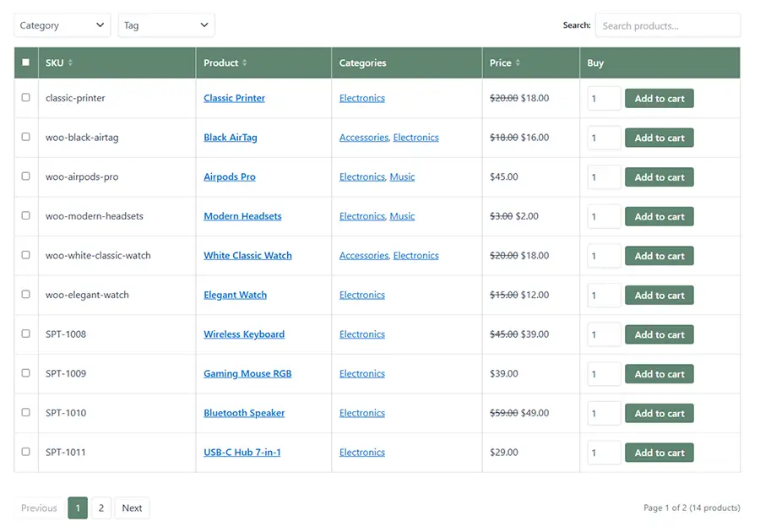The image size is (760, 532).
Task: Click quantity field for Classic Printer
Action: pos(604,98)
